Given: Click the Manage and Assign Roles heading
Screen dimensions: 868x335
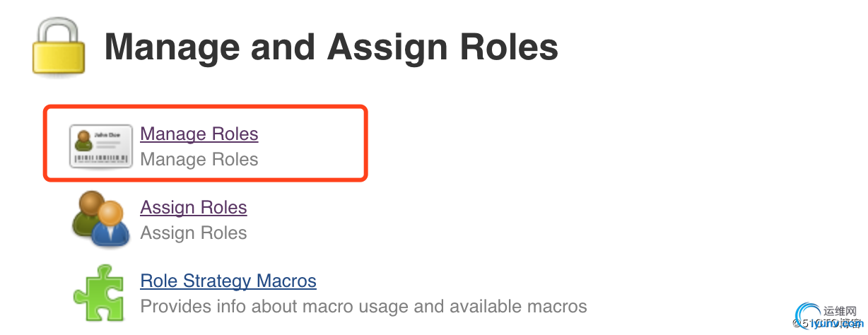Looking at the screenshot, I should tap(332, 48).
